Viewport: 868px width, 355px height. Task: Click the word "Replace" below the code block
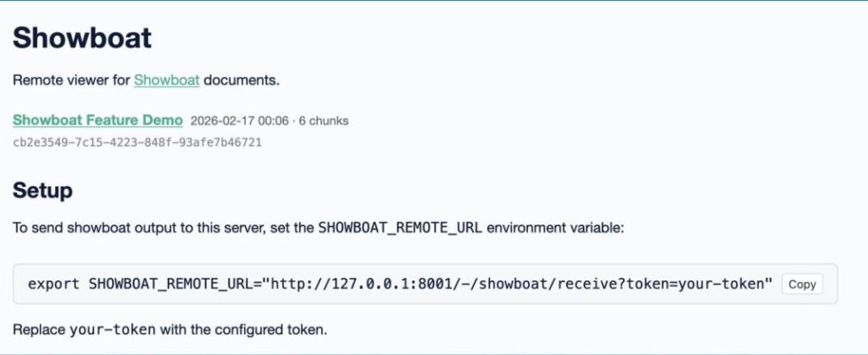click(x=38, y=330)
